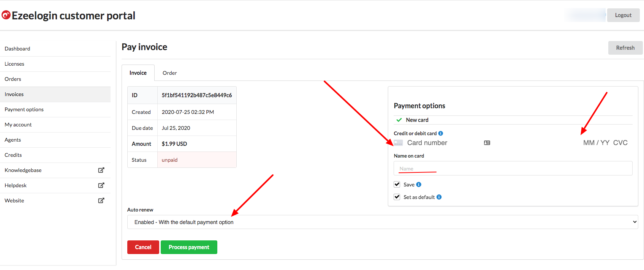Open the Auto renew dropdown
The image size is (644, 270).
[x=383, y=222]
